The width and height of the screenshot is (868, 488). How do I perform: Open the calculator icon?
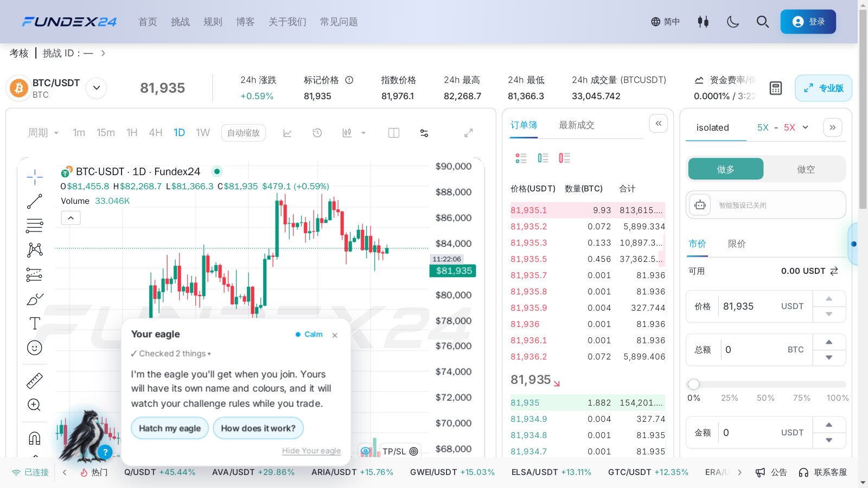pos(776,88)
